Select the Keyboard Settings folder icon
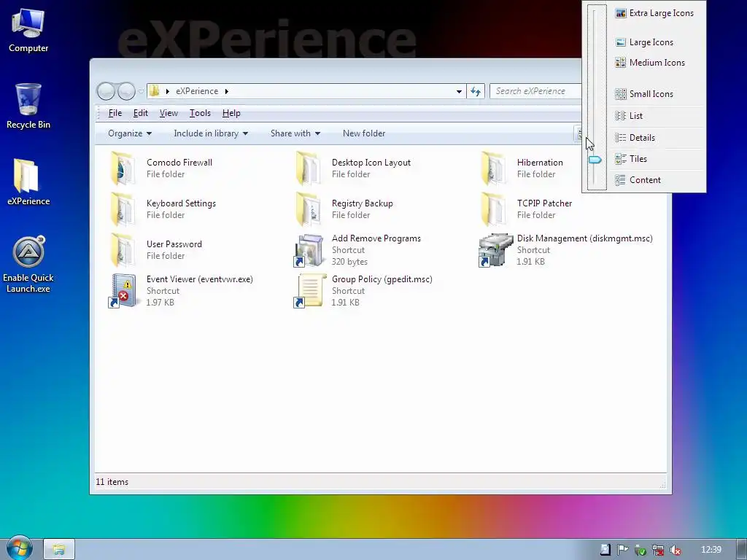The height and width of the screenshot is (560, 747). point(123,209)
